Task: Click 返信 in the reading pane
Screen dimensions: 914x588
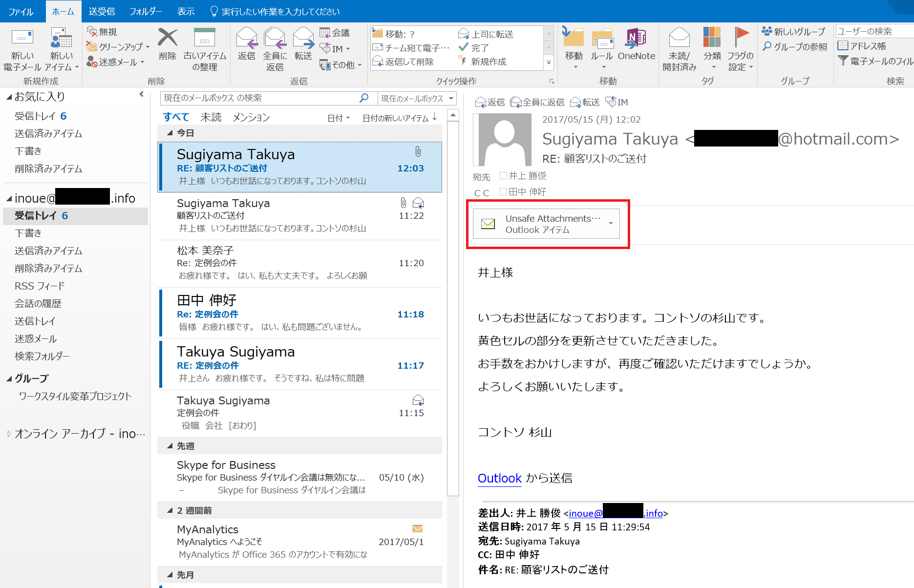Action: (x=490, y=102)
